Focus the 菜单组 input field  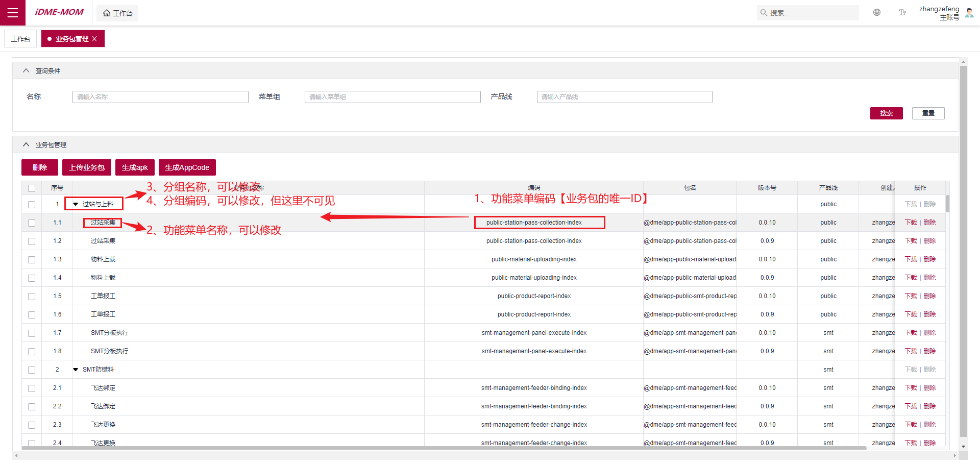point(392,97)
